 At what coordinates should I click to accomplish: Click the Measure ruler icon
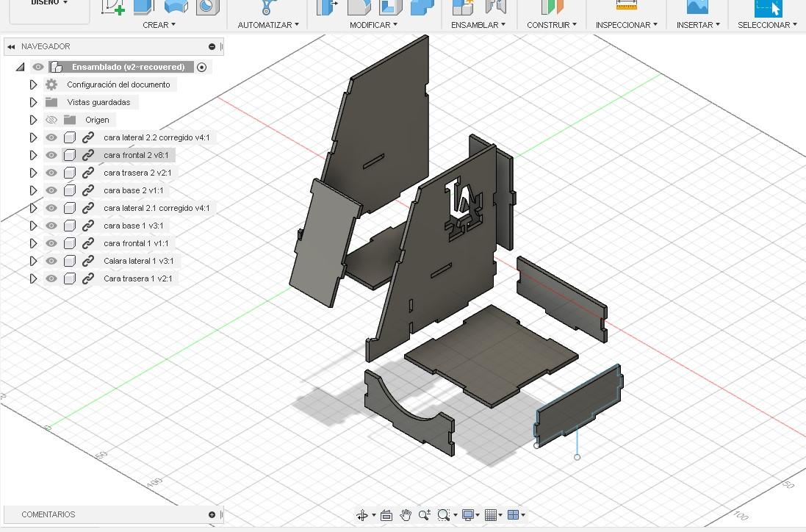[627, 6]
